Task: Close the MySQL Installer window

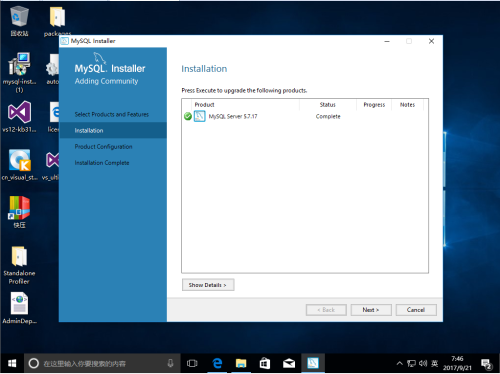Action: [x=431, y=41]
